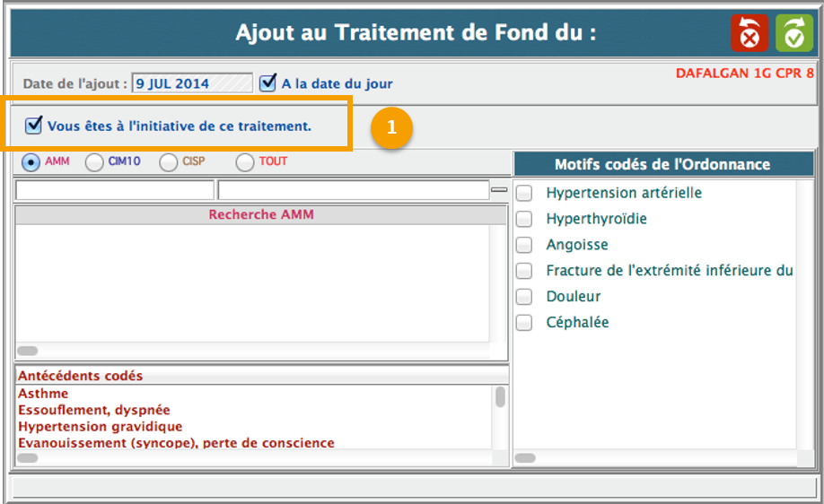The height and width of the screenshot is (504, 824).
Task: Enable the Céphalée checkbox
Action: pos(524,323)
